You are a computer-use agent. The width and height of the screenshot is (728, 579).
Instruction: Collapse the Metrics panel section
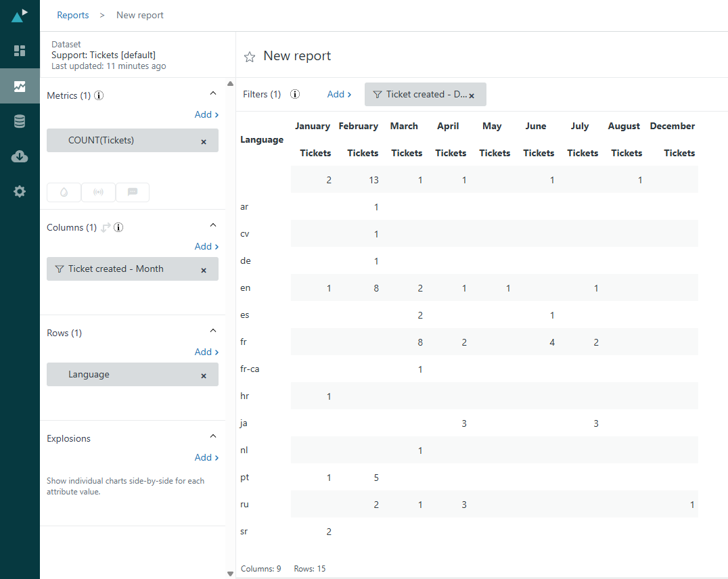[213, 93]
